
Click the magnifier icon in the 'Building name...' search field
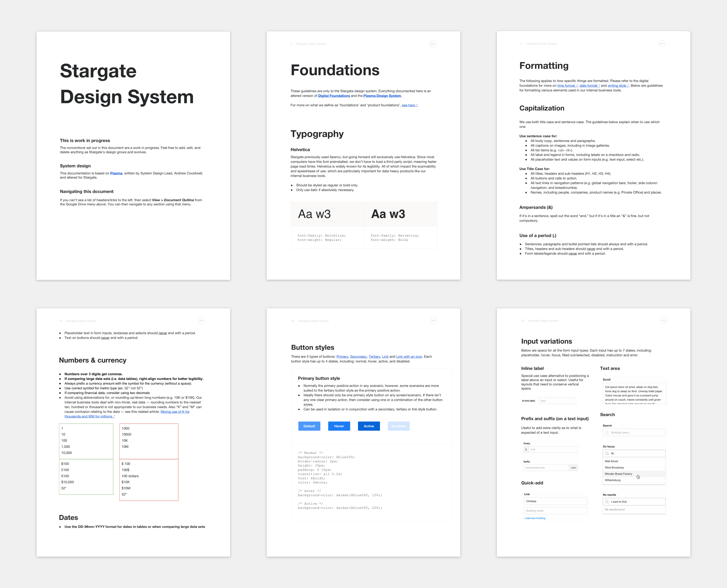607,433
